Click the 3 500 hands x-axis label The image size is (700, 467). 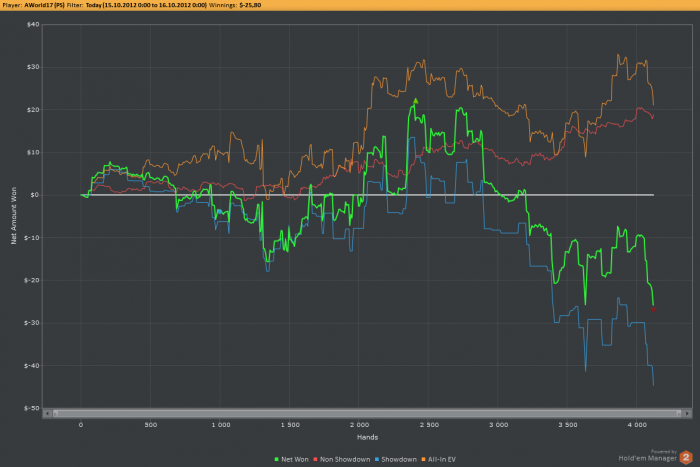point(568,425)
